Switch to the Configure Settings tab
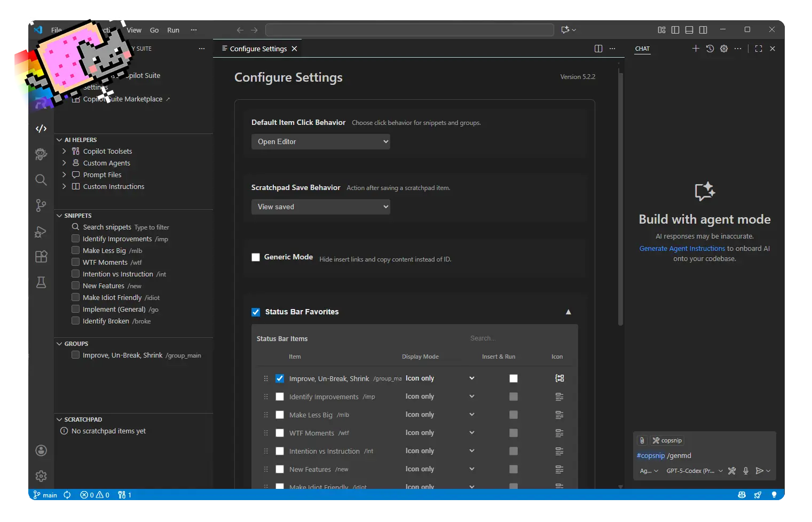812x522 pixels. (x=258, y=49)
